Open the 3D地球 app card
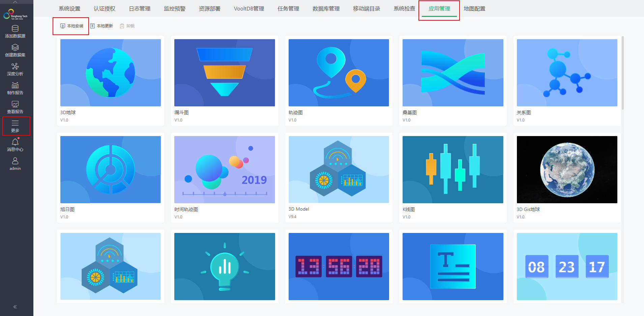This screenshot has height=316, width=644. coord(110,81)
